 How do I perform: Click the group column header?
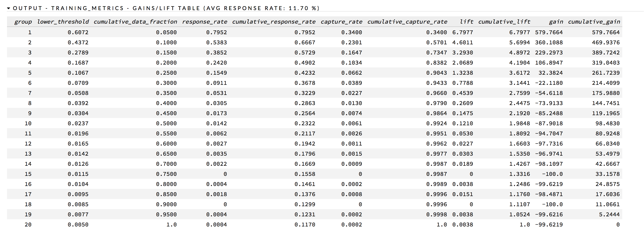pyautogui.click(x=23, y=22)
